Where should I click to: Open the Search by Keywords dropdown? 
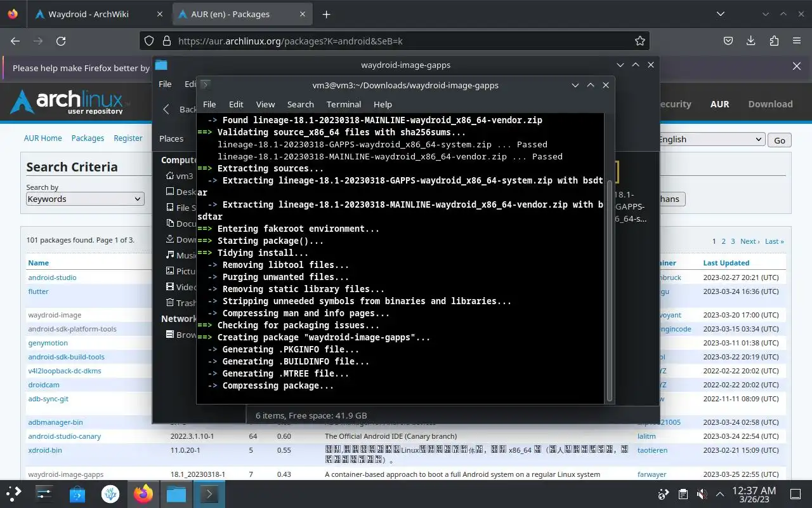click(85, 199)
